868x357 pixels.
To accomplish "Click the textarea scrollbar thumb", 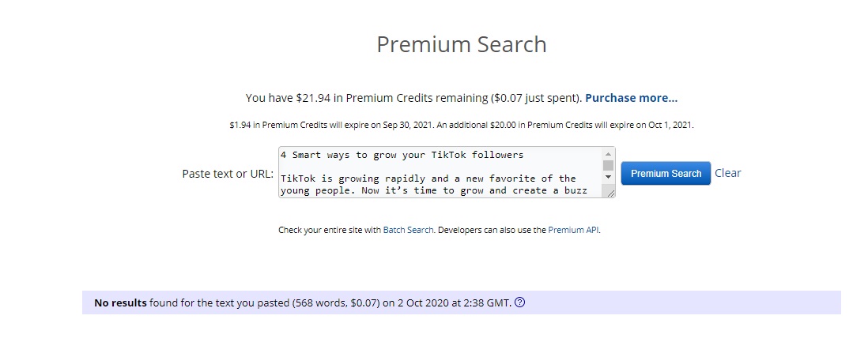I will click(608, 165).
